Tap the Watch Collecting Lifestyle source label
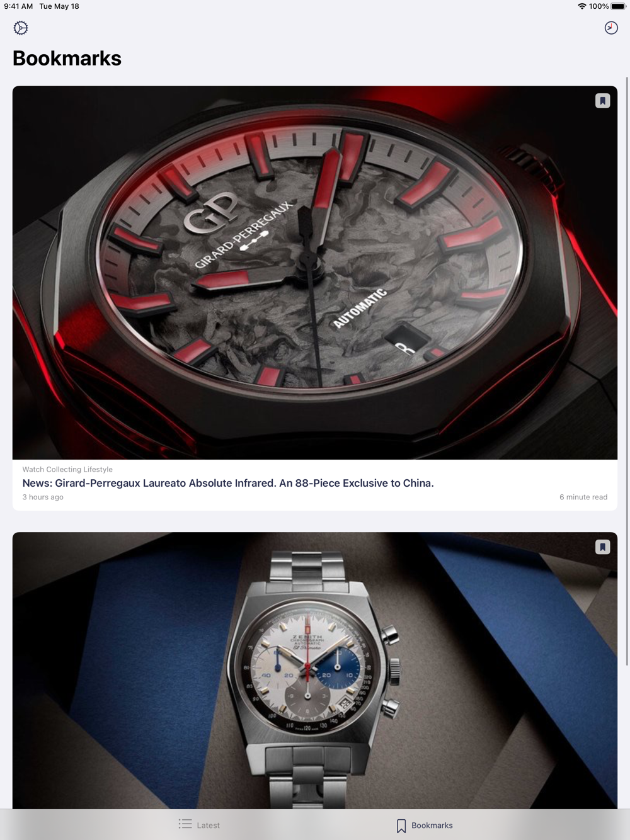The width and height of the screenshot is (630, 840). click(67, 469)
